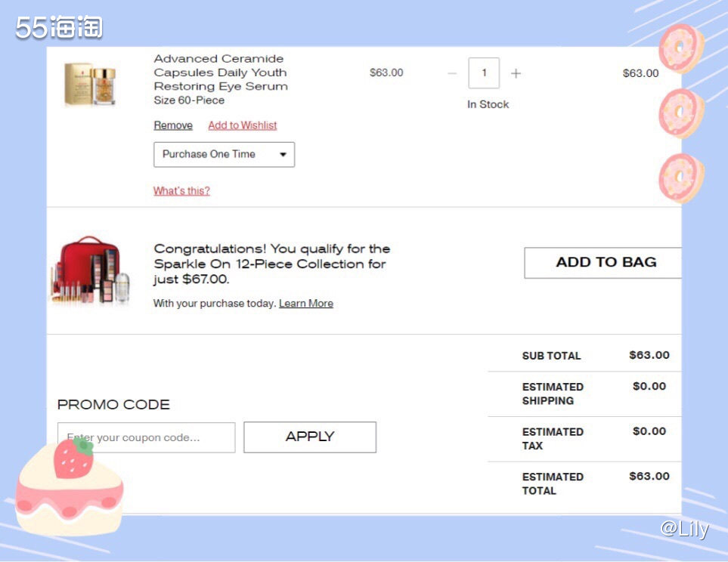Open the eye serum product thumbnail

point(90,84)
